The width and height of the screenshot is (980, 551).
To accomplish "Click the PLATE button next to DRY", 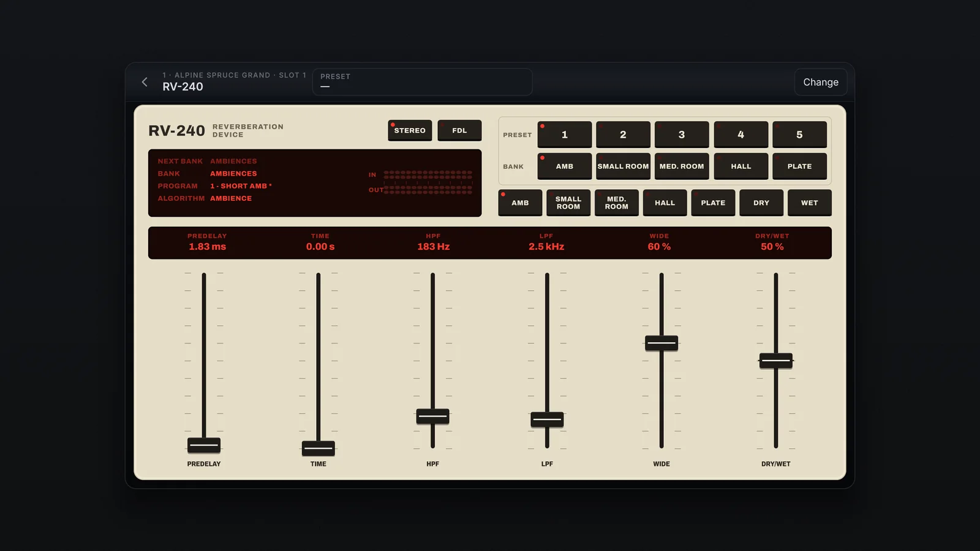I will coord(713,203).
